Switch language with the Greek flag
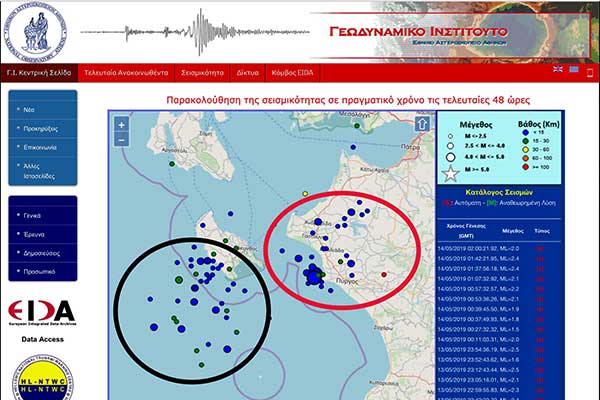Viewport: 600px width, 400px height. 574,70
